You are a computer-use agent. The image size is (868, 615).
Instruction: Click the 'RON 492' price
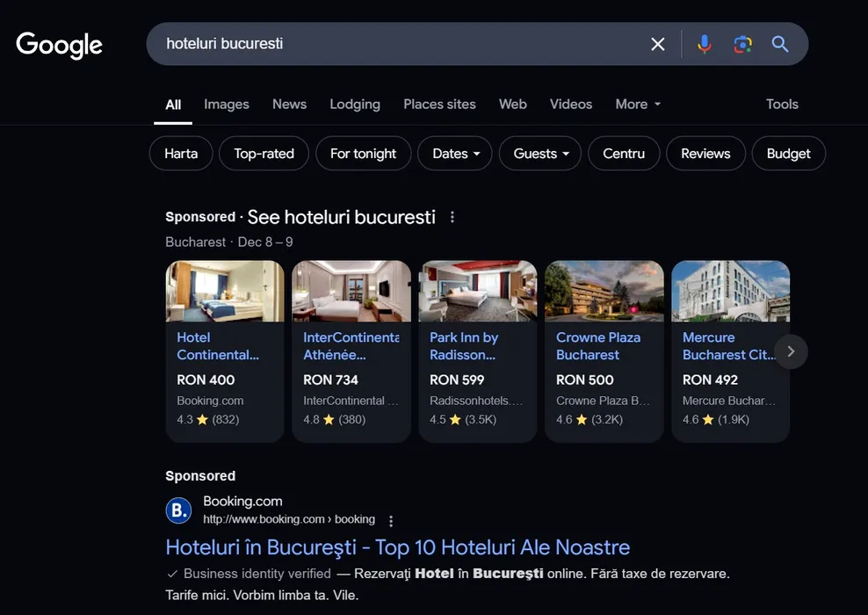[710, 380]
